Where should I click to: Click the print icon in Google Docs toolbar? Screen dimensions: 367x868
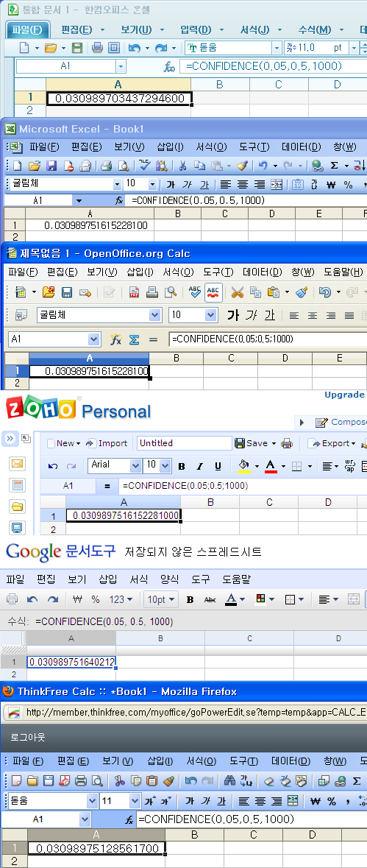coord(12,599)
